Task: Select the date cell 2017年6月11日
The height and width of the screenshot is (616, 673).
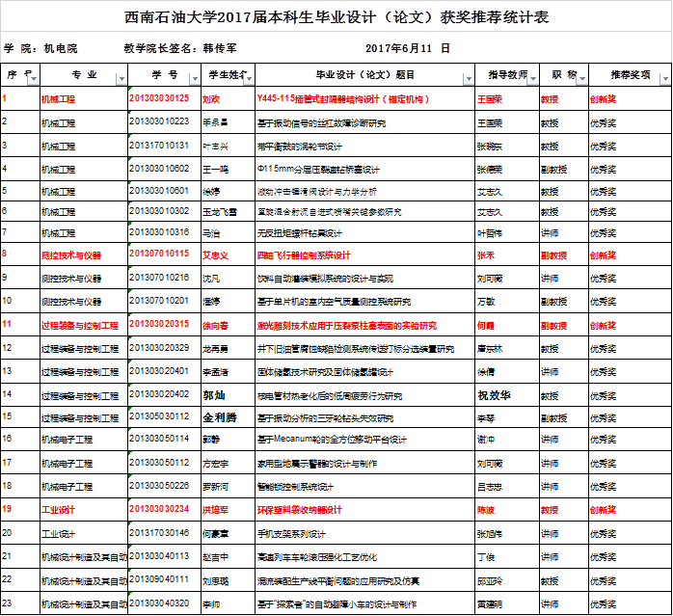Action: [x=408, y=47]
